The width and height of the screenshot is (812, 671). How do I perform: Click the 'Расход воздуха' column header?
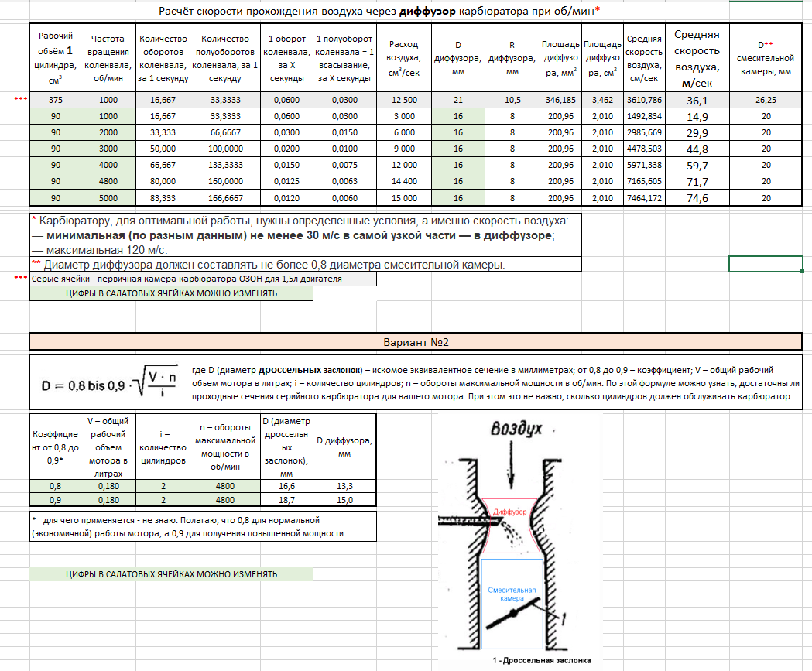pyautogui.click(x=404, y=58)
